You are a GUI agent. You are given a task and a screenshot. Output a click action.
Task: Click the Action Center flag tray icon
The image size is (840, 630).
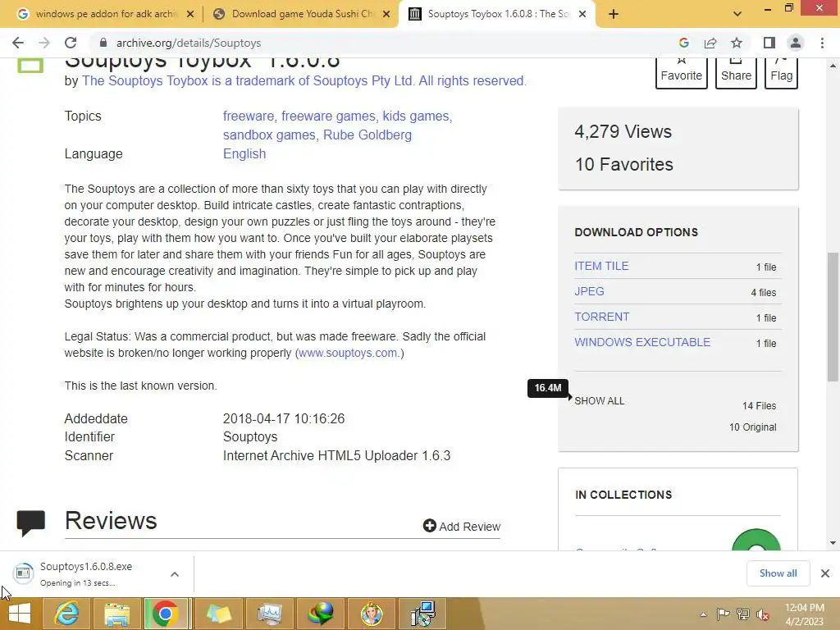pyautogui.click(x=723, y=614)
